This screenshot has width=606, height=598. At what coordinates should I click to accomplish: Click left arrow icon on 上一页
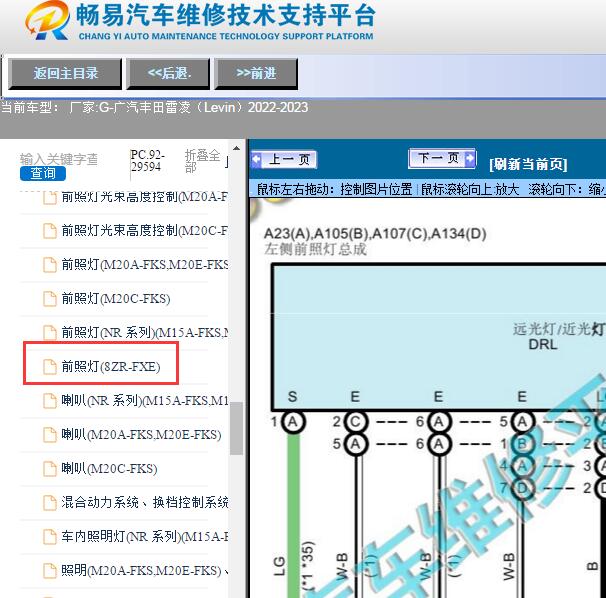(x=256, y=159)
